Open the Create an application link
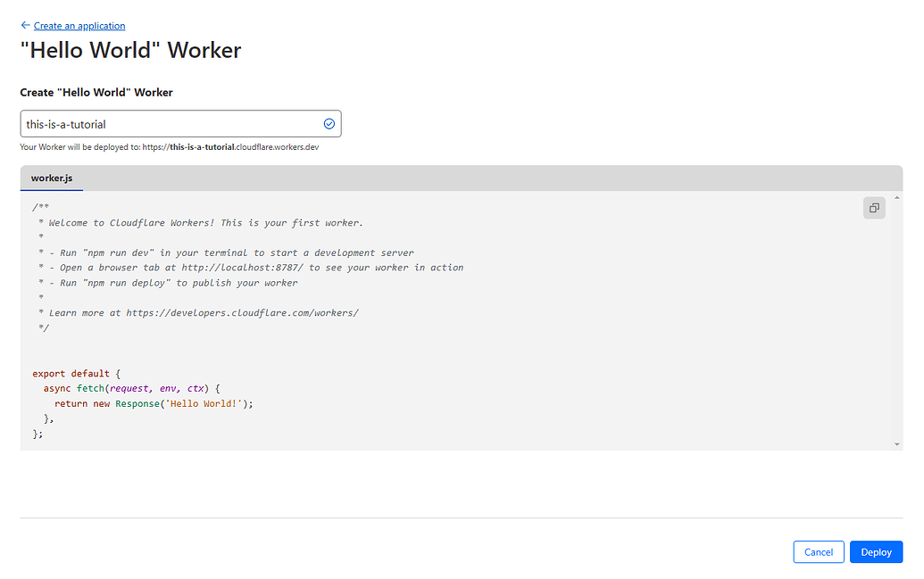 (x=79, y=25)
